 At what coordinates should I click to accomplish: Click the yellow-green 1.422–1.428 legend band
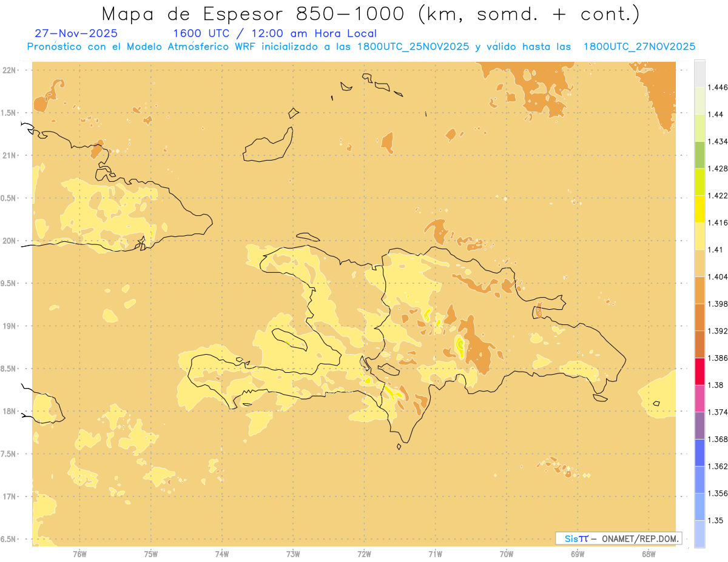(699, 182)
